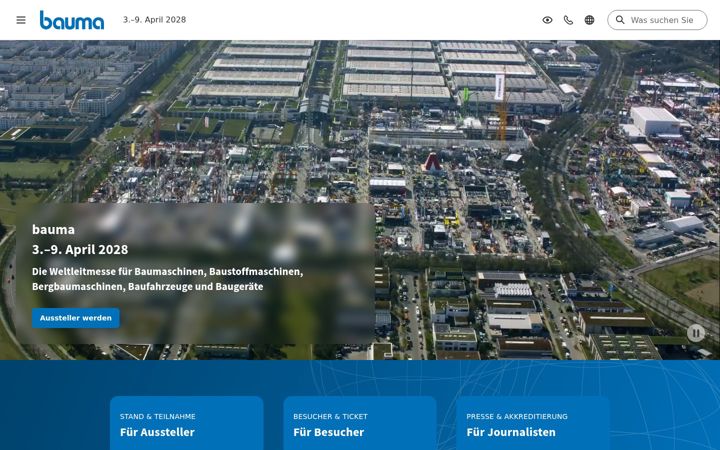Screen dimensions: 720x450
Task: Go to the bauma logo homepage
Action: (72, 20)
